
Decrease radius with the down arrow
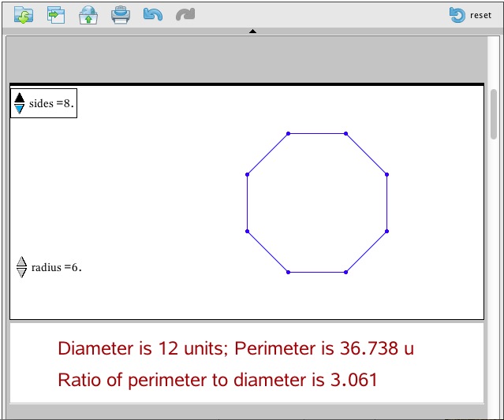tap(21, 273)
